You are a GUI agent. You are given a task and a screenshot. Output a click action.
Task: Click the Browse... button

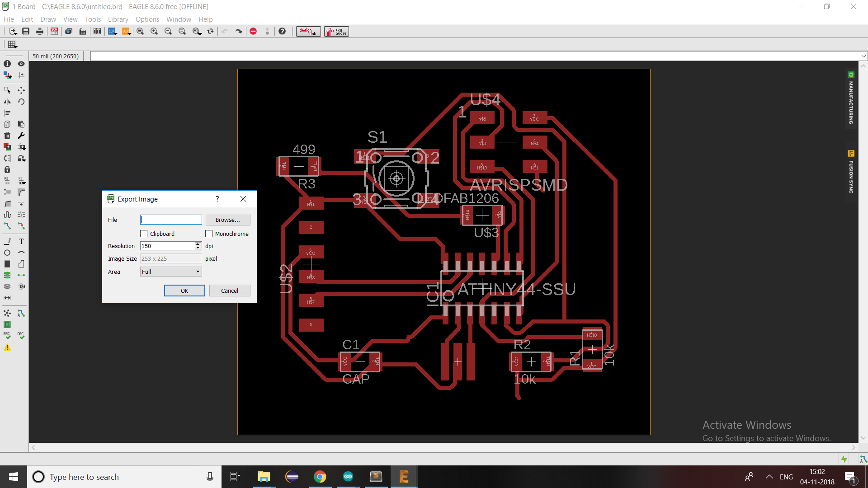[x=228, y=220]
